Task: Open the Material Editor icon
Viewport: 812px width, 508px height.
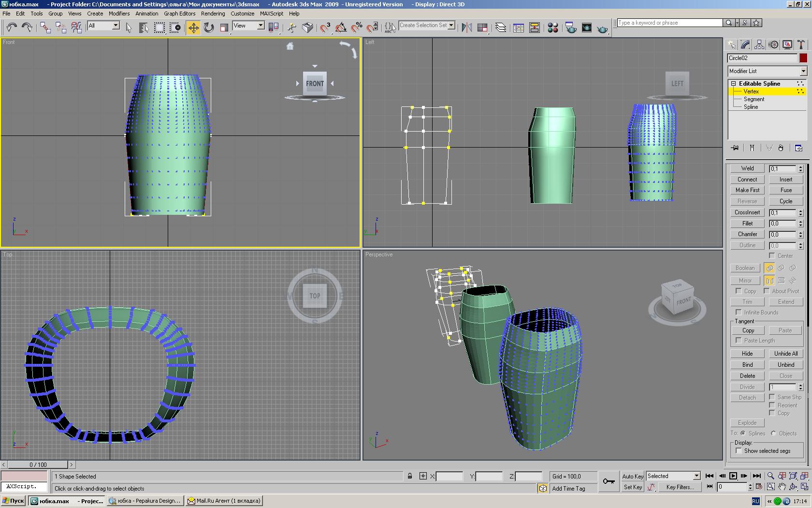Action: 553,28
